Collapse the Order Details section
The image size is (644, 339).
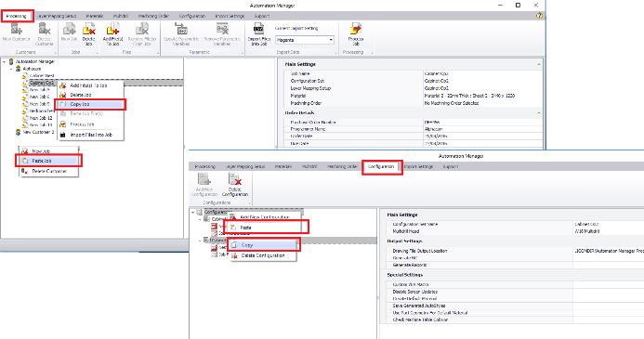[x=538, y=113]
